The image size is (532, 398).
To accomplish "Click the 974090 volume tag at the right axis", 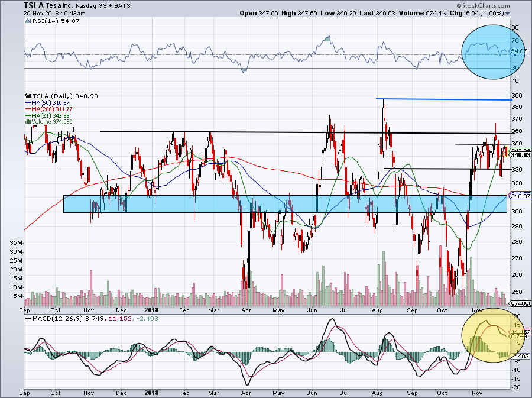I will click(521, 304).
